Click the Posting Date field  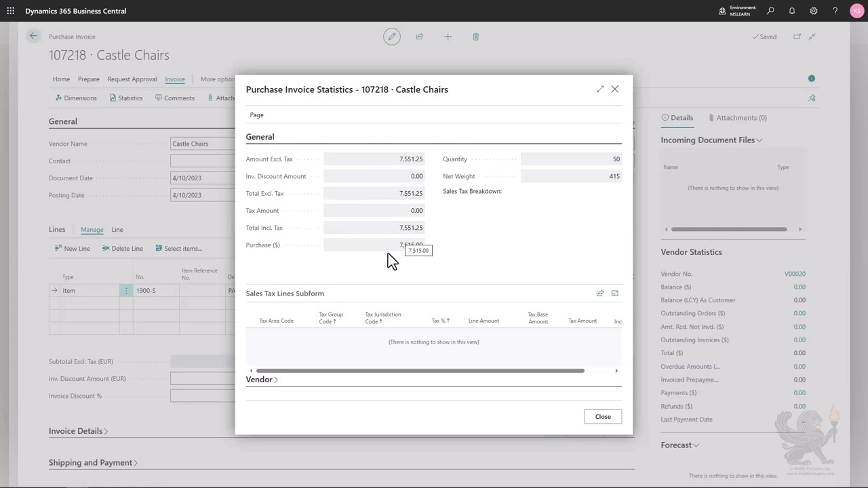click(203, 195)
